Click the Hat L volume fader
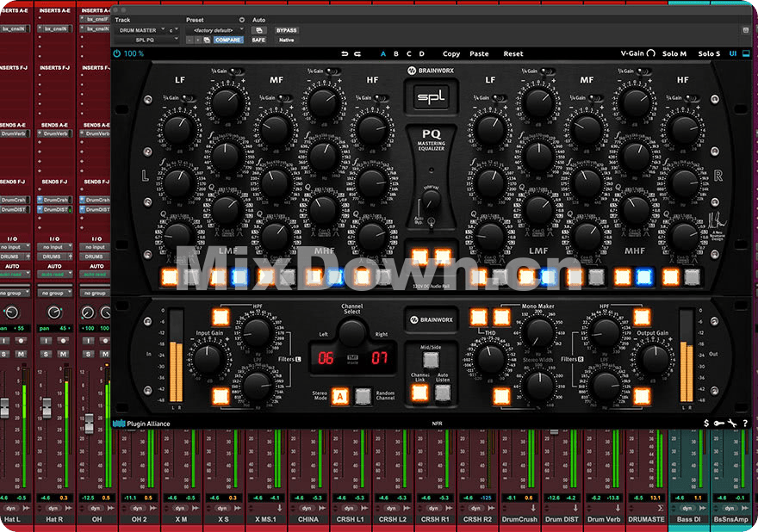 coord(4,408)
